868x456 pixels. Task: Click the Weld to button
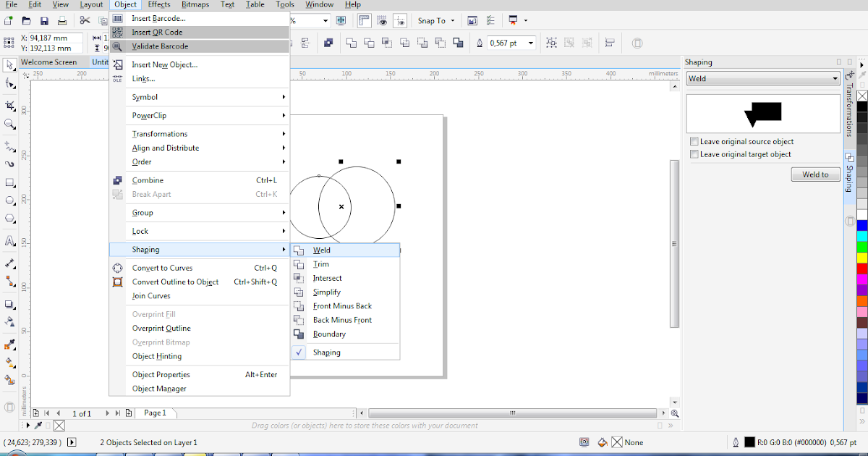[x=815, y=174]
